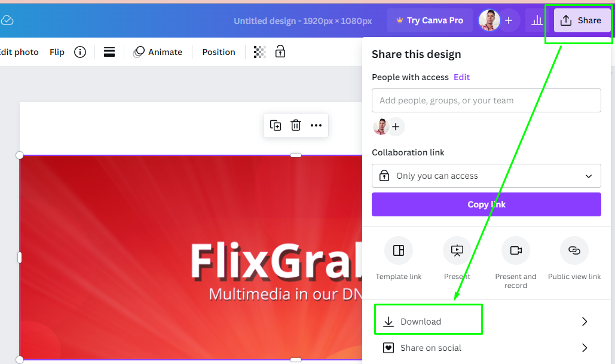The image size is (615, 364).
Task: Click Edit next to People with access
Action: click(x=461, y=77)
